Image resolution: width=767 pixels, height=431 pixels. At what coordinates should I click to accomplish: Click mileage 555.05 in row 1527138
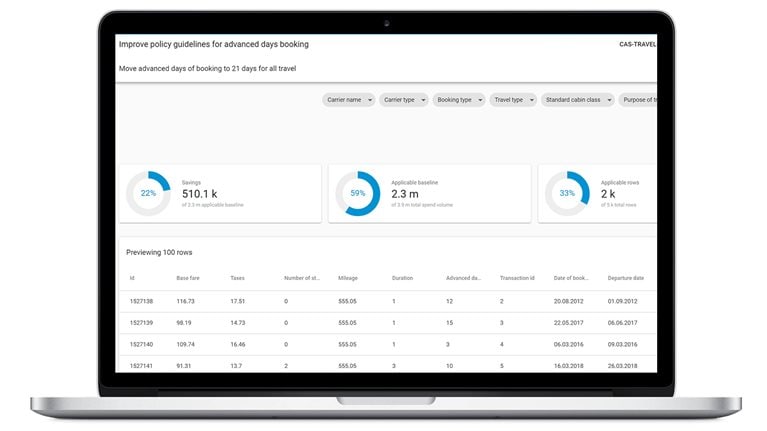pos(347,301)
